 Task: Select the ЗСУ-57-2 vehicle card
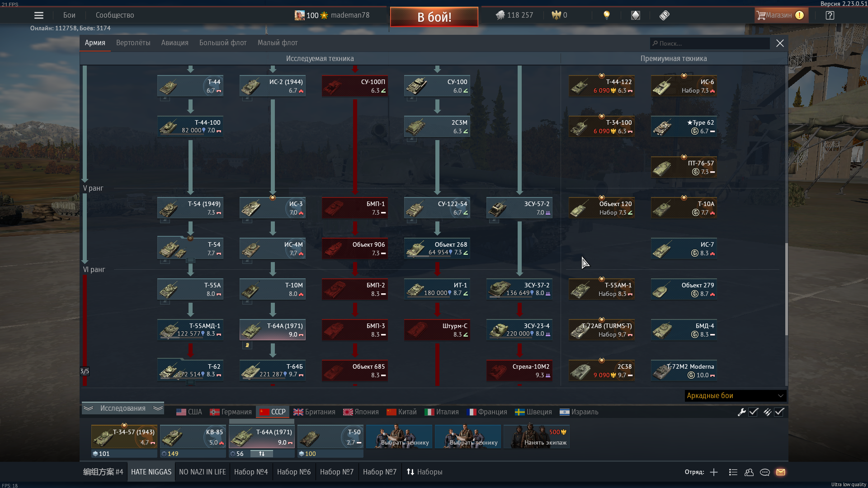click(x=519, y=208)
